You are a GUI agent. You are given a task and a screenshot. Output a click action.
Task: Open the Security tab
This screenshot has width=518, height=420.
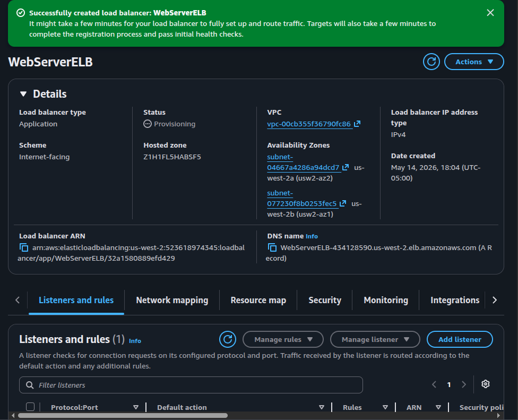(325, 300)
